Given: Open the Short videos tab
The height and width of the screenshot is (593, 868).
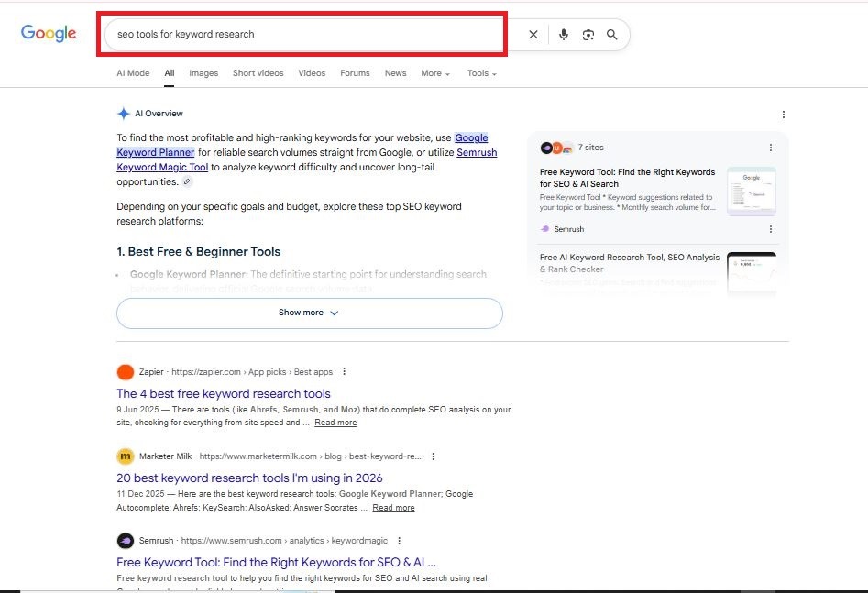Looking at the screenshot, I should click(258, 73).
